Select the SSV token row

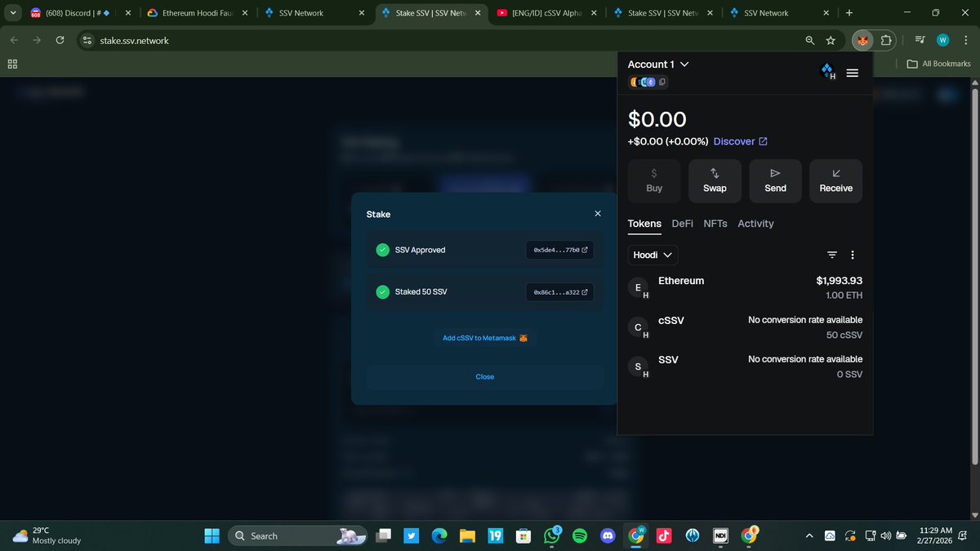745,367
